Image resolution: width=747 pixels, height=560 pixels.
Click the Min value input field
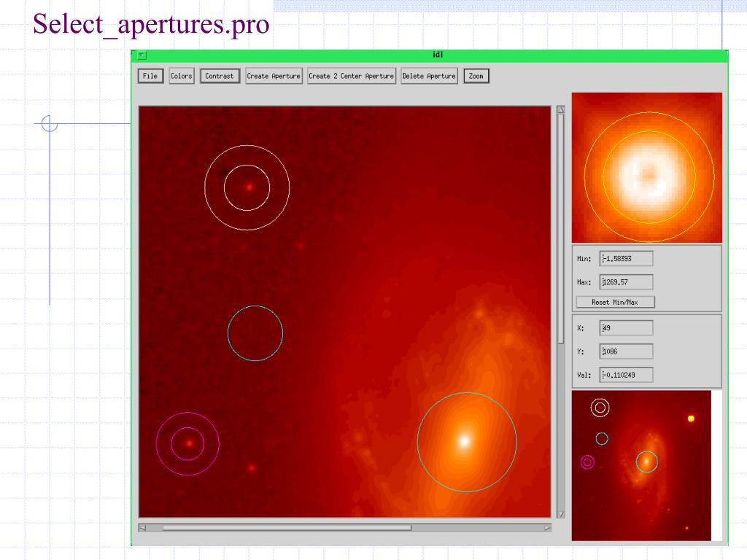click(626, 259)
